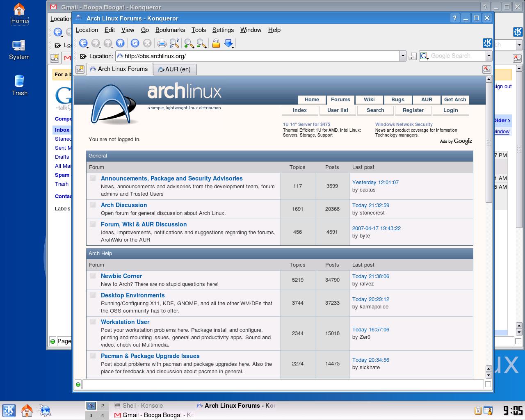
Task: Click the vertical scrollbar thumb of Arch Forums page
Action: [488, 142]
